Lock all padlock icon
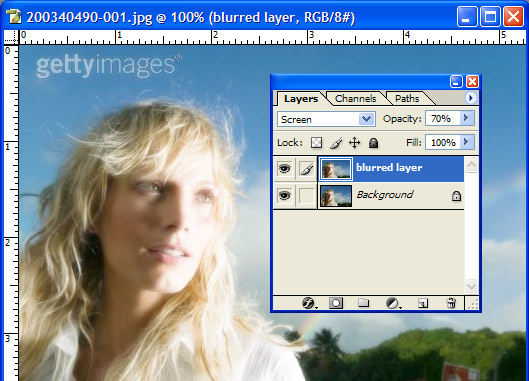This screenshot has width=529, height=381. (373, 143)
